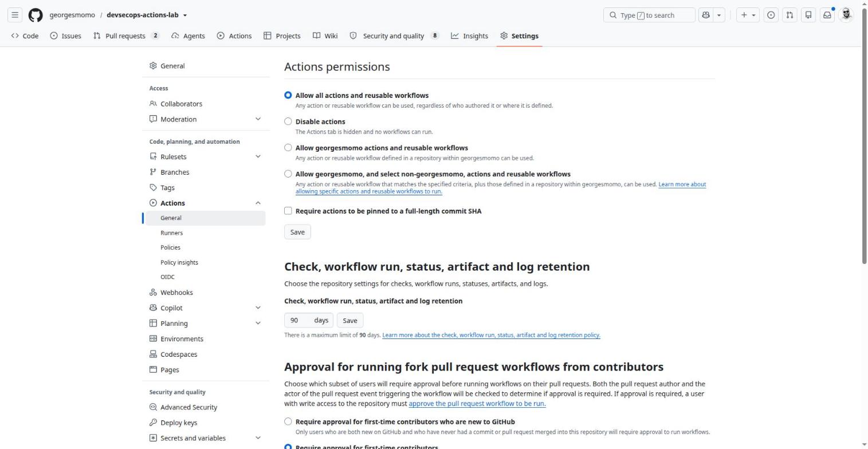The width and height of the screenshot is (868, 449).
Task: Open the hamburger navigation menu
Action: [15, 15]
